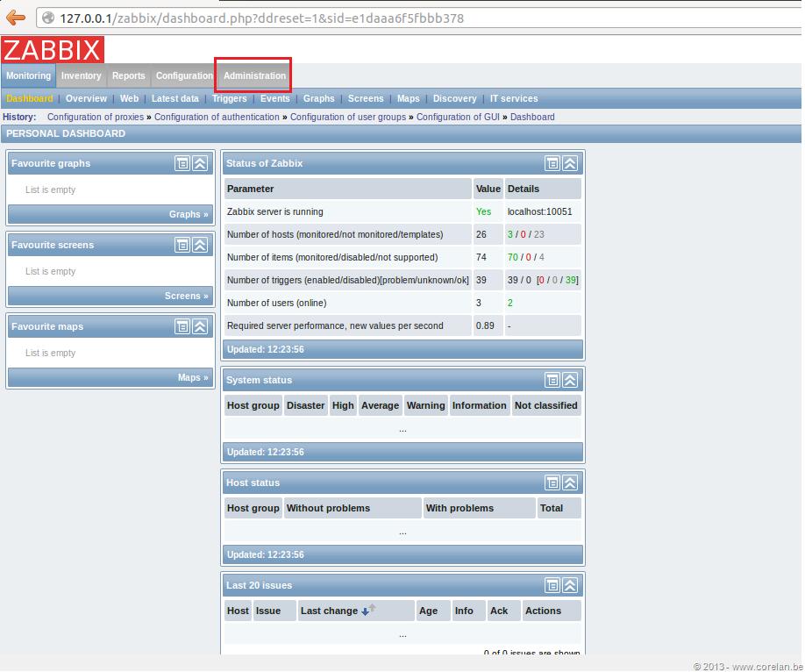The width and height of the screenshot is (805, 672).
Task: Open the Status of Zabbix menu icon
Action: (x=552, y=163)
